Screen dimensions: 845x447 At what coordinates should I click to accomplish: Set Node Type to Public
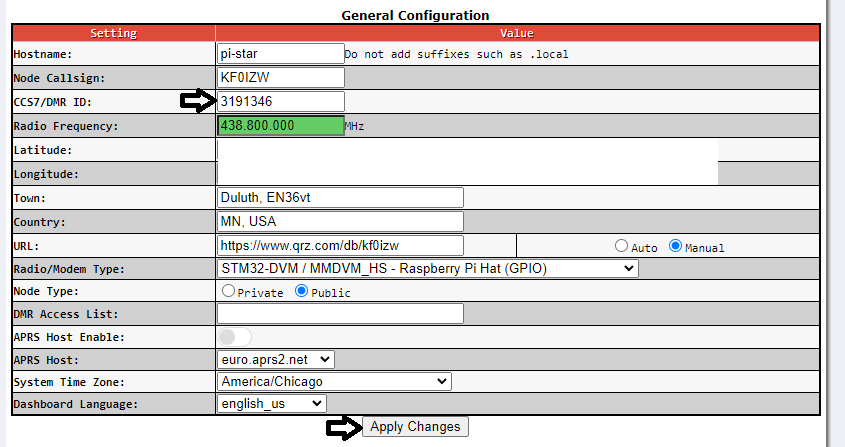pos(301,292)
